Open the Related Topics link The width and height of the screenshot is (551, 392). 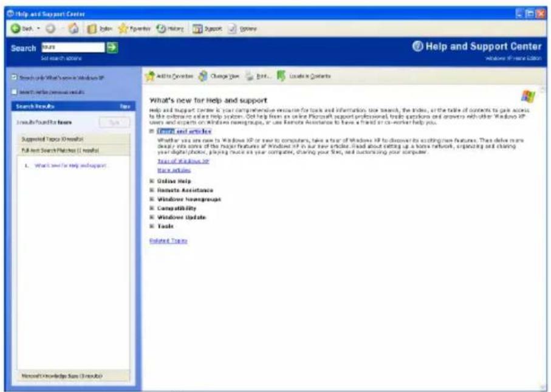pos(168,241)
